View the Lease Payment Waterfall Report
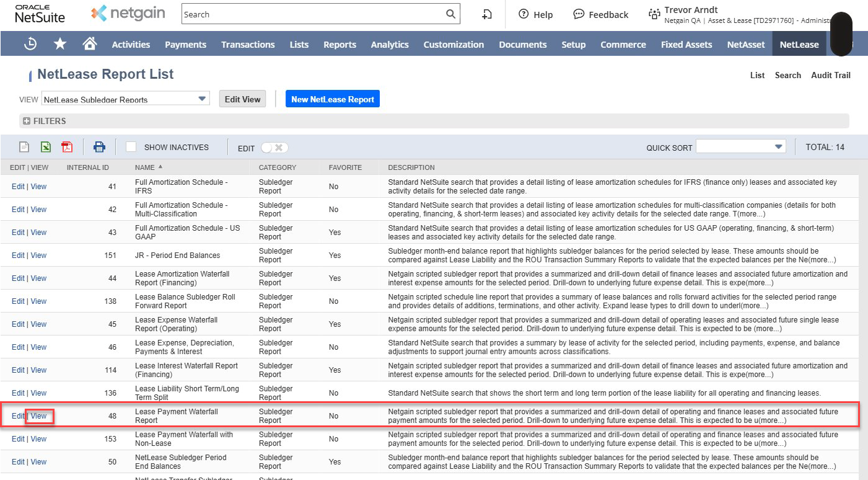The width and height of the screenshot is (868, 480). tap(38, 416)
